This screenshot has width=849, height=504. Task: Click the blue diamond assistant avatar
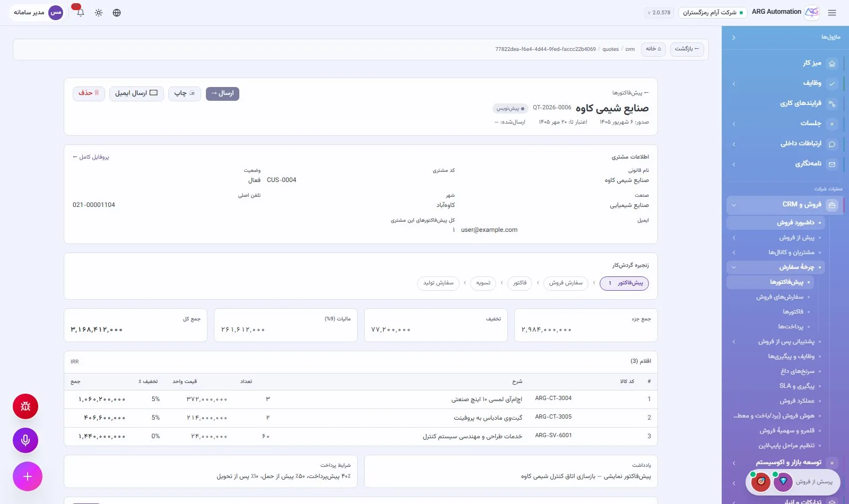coord(783,481)
